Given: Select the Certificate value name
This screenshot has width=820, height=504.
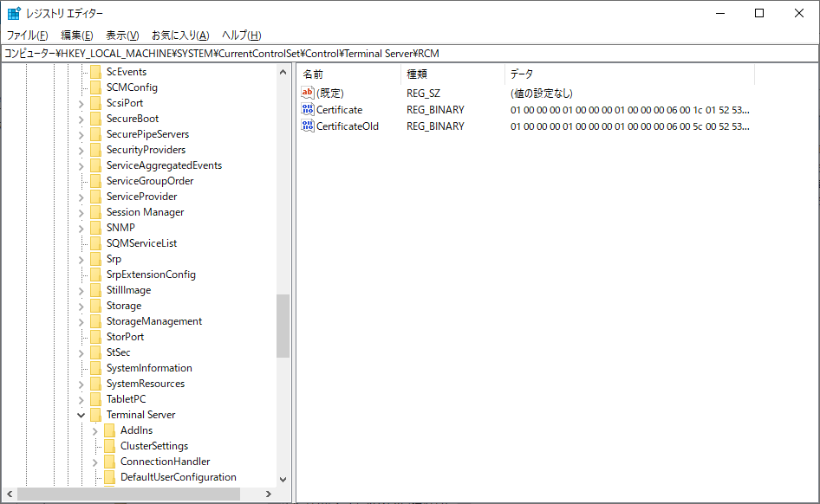Looking at the screenshot, I should [340, 110].
